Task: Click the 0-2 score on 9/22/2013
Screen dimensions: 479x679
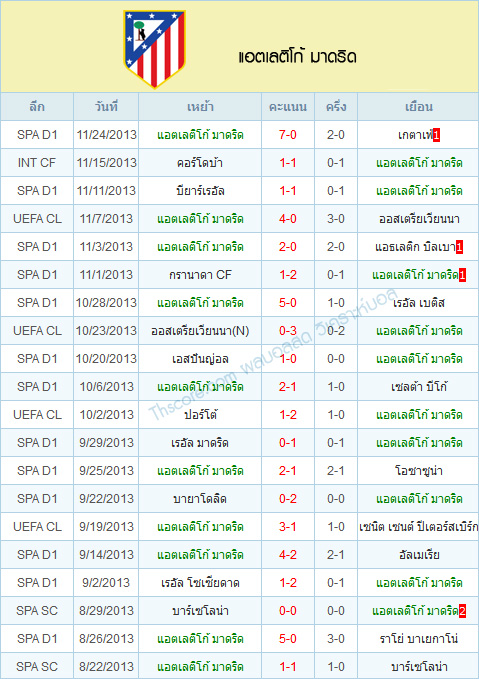Action: tap(288, 499)
